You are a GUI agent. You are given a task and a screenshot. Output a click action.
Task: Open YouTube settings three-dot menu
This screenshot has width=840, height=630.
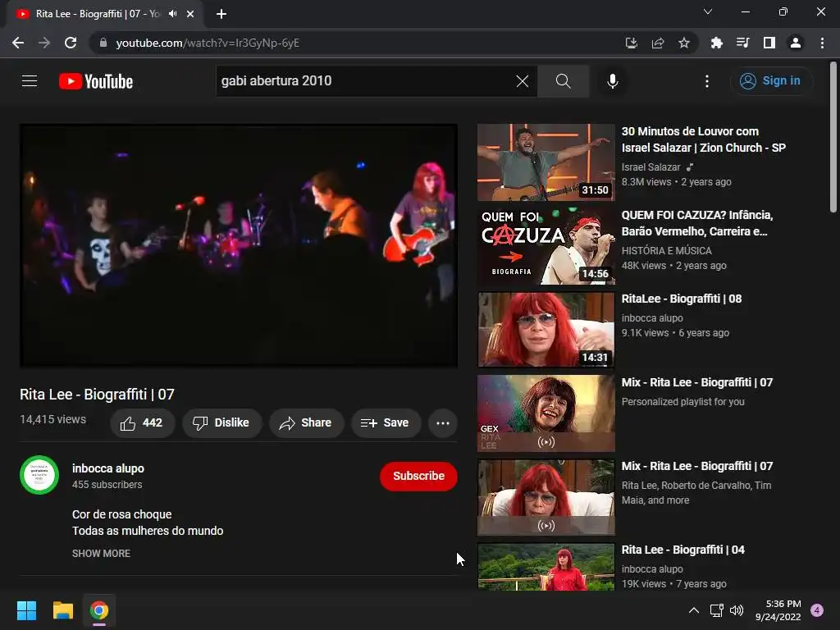tap(706, 81)
